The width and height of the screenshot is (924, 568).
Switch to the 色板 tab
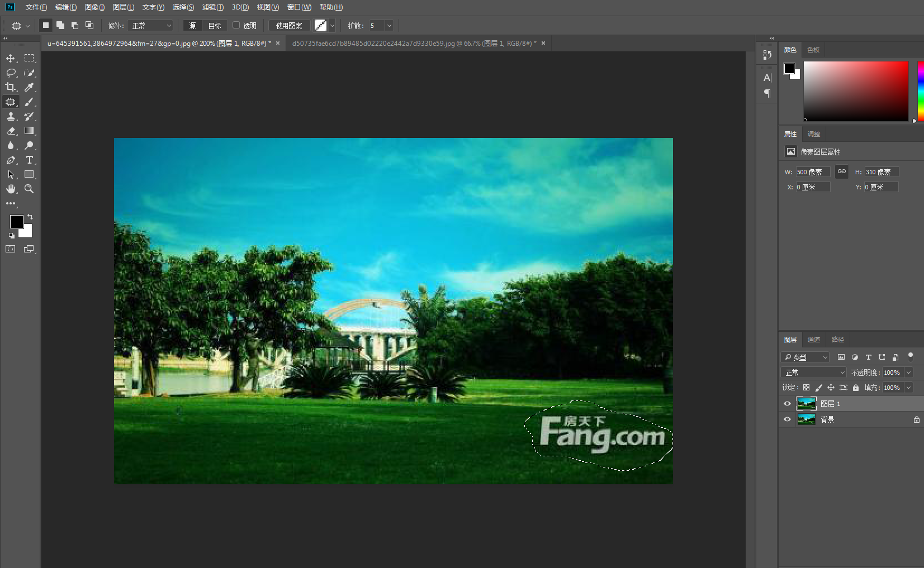(x=813, y=50)
